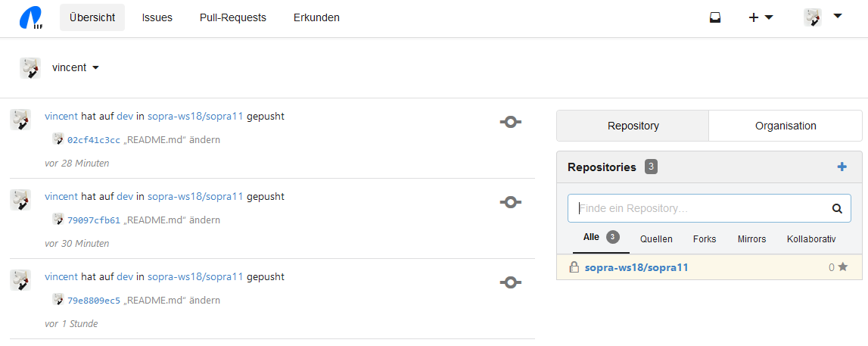Open commit link 02cf41c3cc
The image size is (868, 346).
point(94,140)
